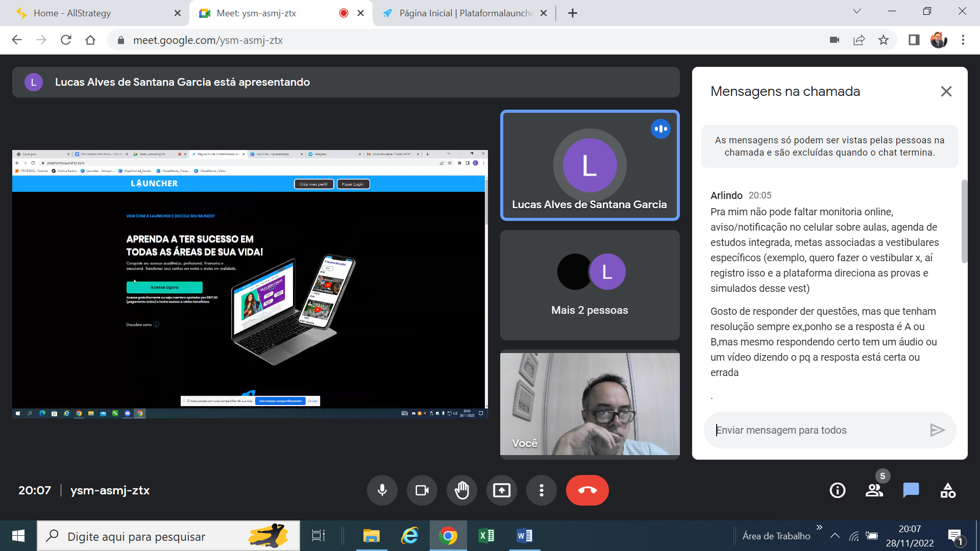The width and height of the screenshot is (980, 551).
Task: Close the Home - AllStrategy tab
Action: 177,13
